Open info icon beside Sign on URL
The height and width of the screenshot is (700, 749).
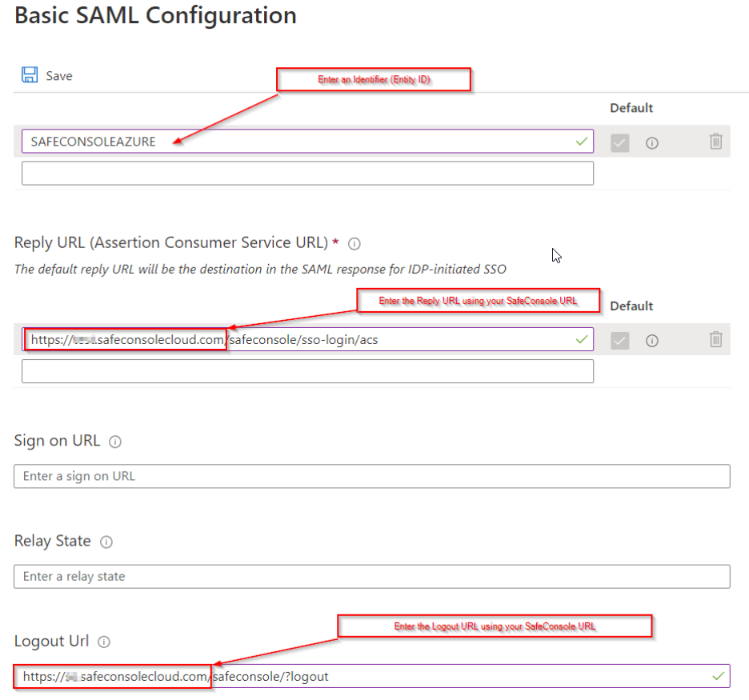coord(115,442)
